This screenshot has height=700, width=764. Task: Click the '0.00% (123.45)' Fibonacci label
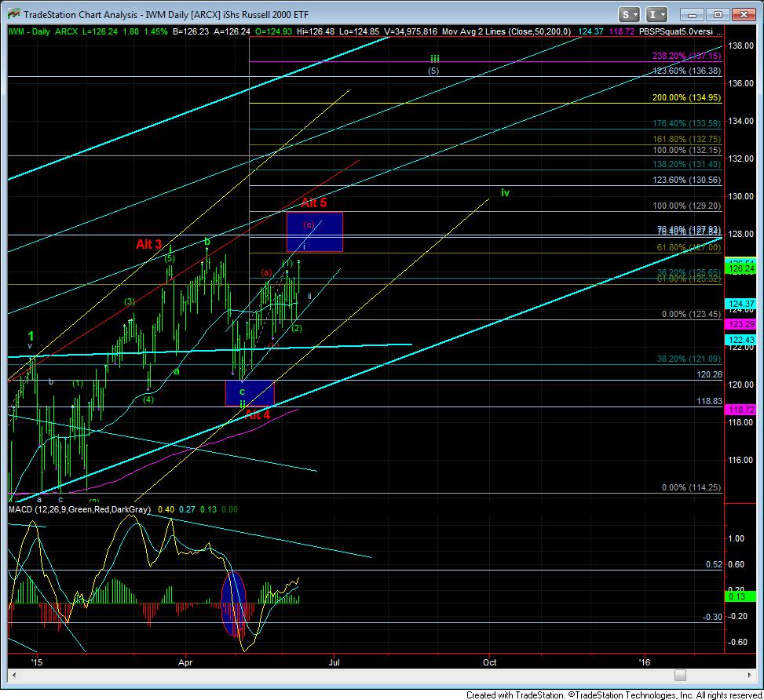pyautogui.click(x=691, y=314)
